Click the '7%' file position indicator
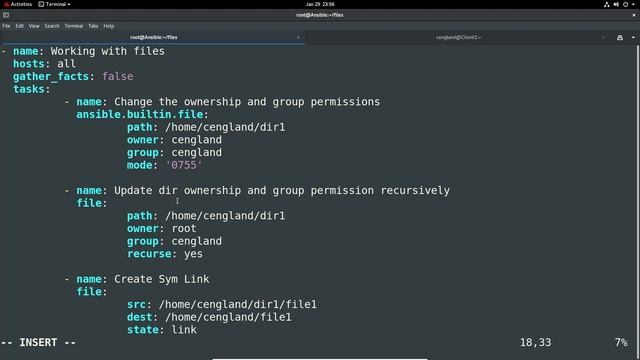 [621, 342]
